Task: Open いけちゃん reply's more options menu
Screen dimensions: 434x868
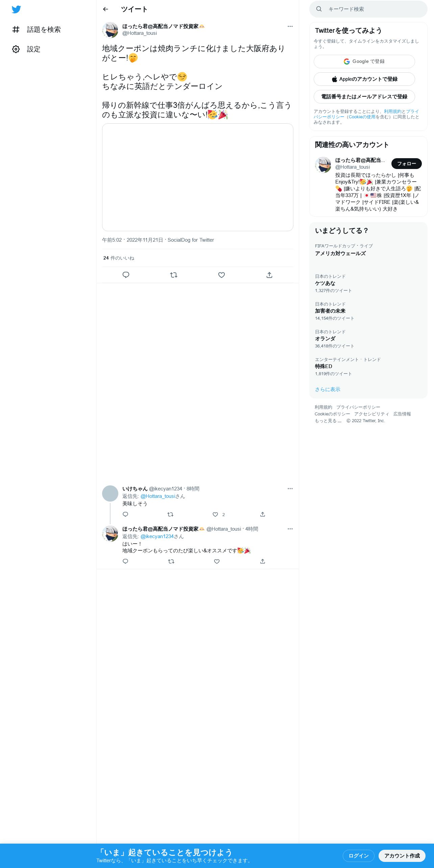Action: pyautogui.click(x=290, y=489)
